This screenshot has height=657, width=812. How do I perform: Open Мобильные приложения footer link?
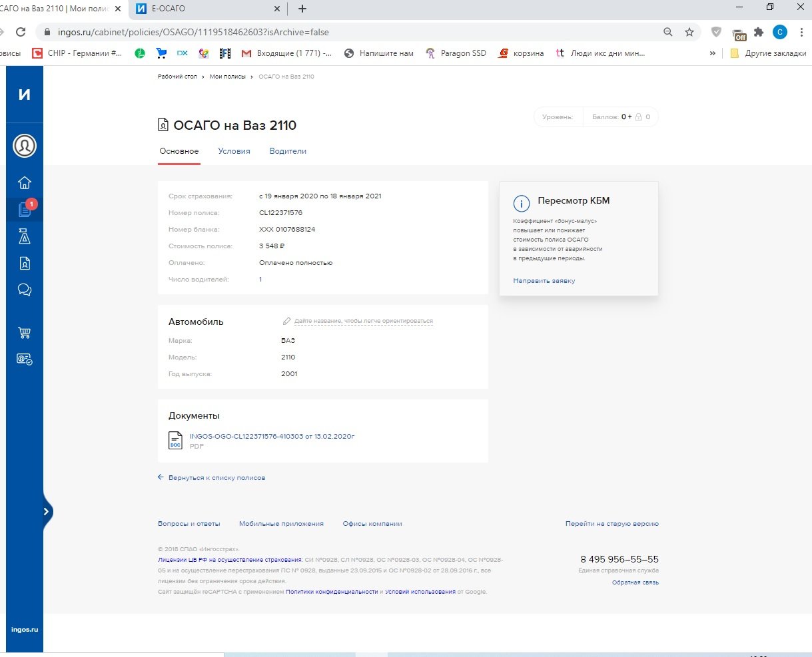click(281, 524)
